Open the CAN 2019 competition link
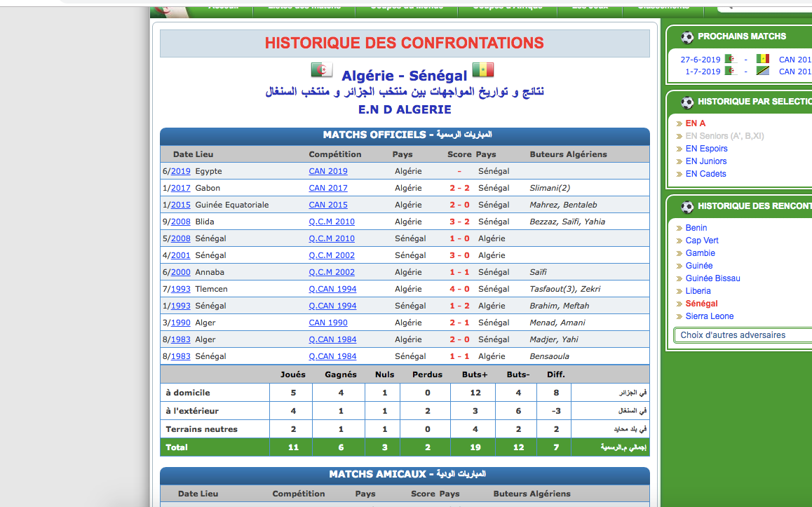 tap(327, 171)
